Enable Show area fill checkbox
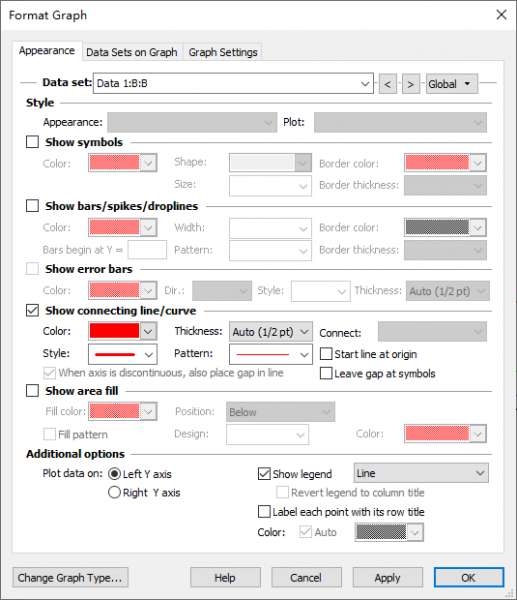The height and width of the screenshot is (600, 517). pyautogui.click(x=33, y=391)
